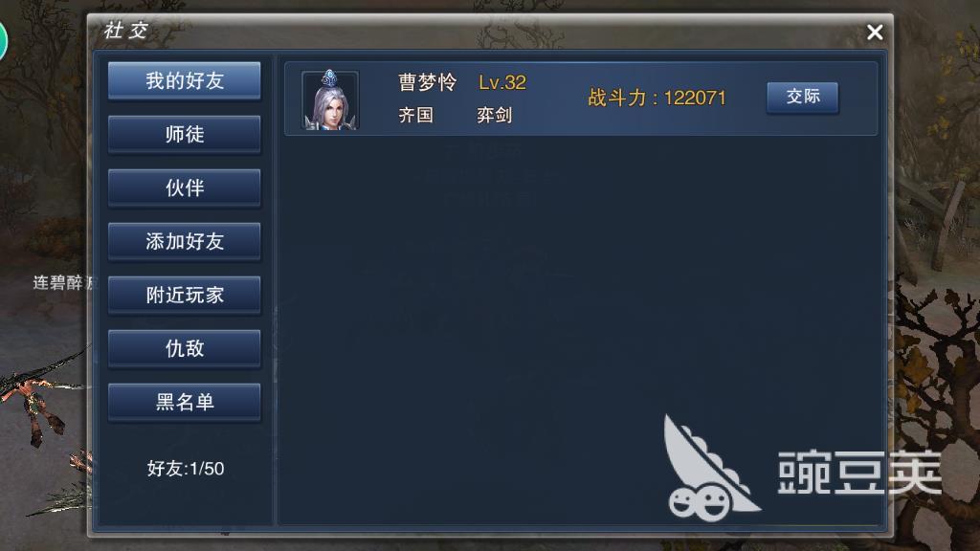Click the Lv.32 level label

click(x=502, y=82)
